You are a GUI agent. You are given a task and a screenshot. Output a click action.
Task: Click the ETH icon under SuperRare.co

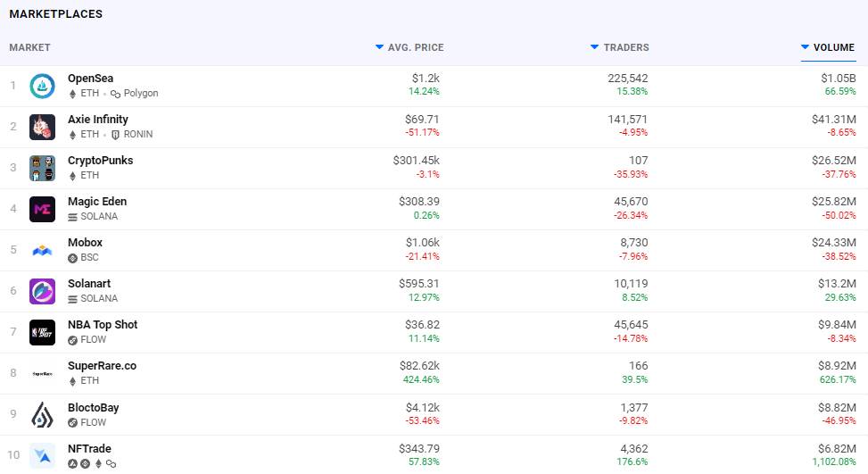(72, 381)
